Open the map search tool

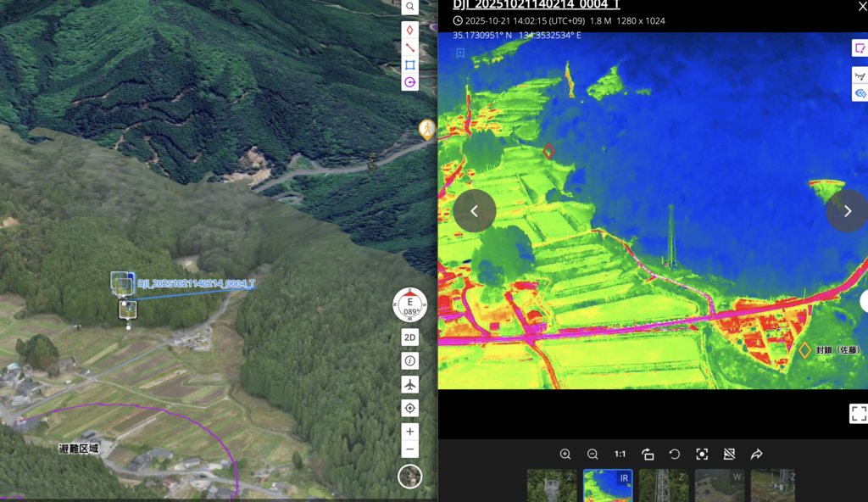tap(409, 7)
